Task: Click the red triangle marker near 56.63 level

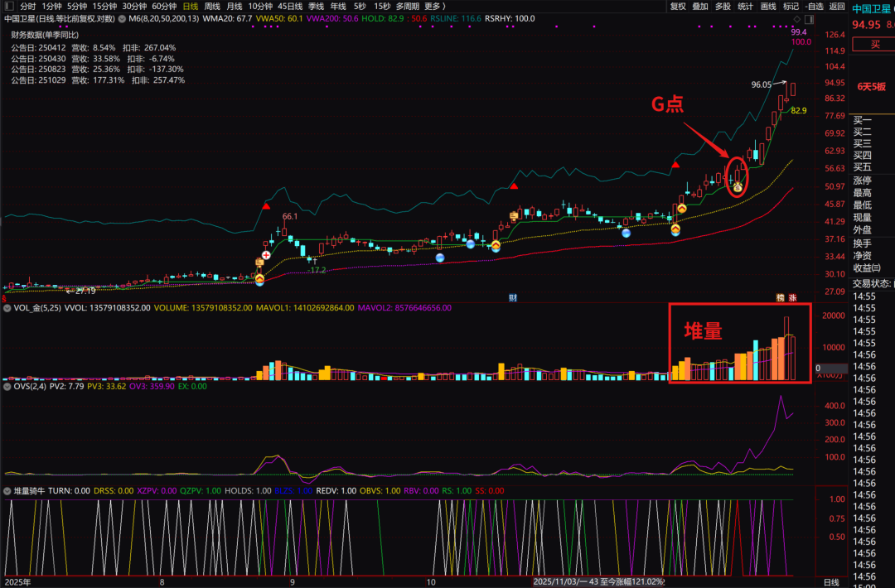Action: point(675,165)
